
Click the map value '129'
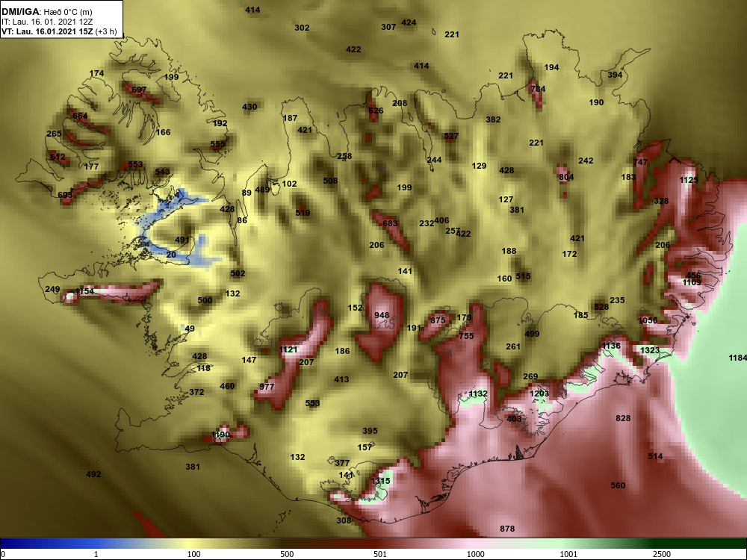tap(480, 166)
